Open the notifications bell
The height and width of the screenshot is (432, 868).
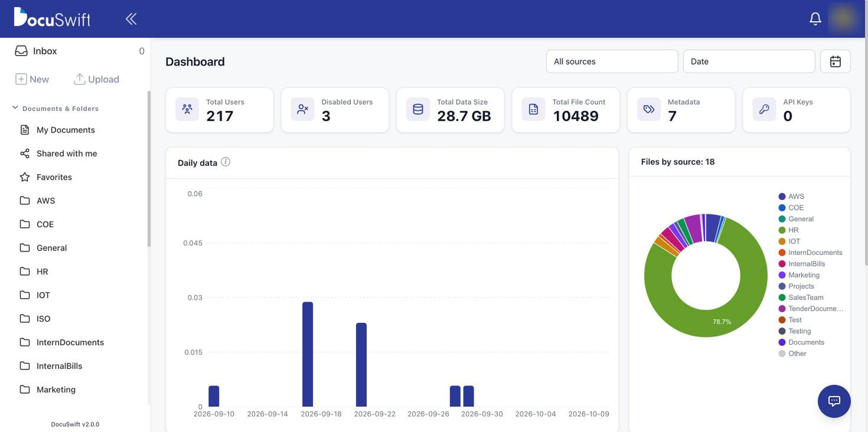[815, 19]
